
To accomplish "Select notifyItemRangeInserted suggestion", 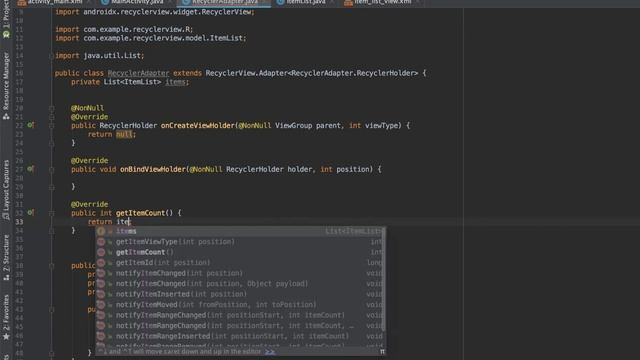I will (x=240, y=336).
